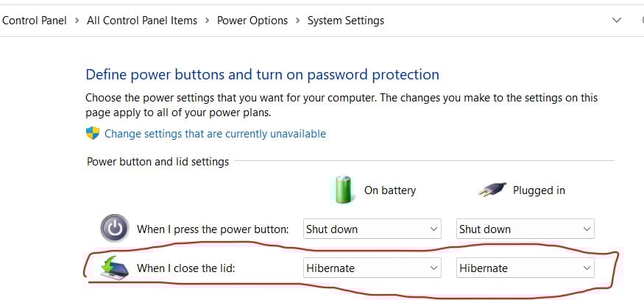
Task: Click the When I close the lid label
Action: tap(185, 268)
